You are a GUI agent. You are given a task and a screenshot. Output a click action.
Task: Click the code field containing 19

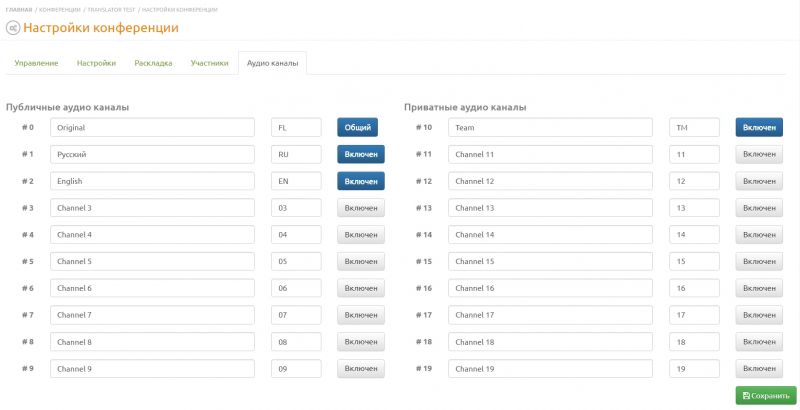pyautogui.click(x=694, y=369)
